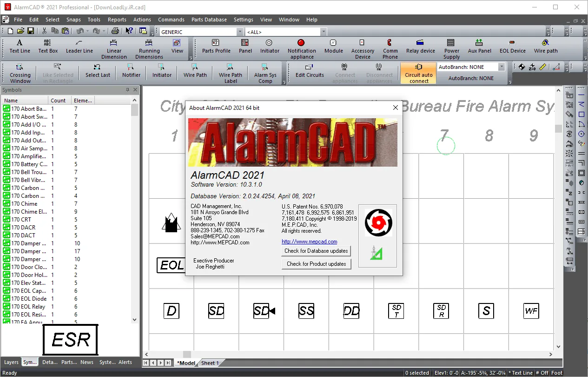Toggle the pin on the Symbols panel
The width and height of the screenshot is (588, 377).
[127, 90]
